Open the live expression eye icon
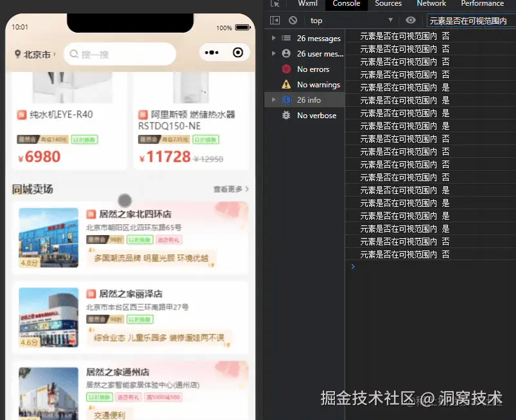516x420 pixels. point(410,20)
